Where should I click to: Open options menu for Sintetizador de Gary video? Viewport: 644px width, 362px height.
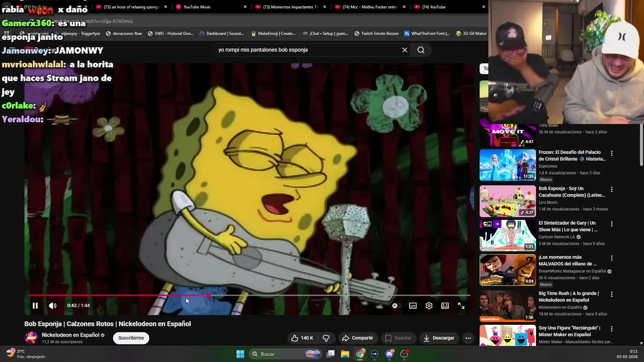[612, 224]
